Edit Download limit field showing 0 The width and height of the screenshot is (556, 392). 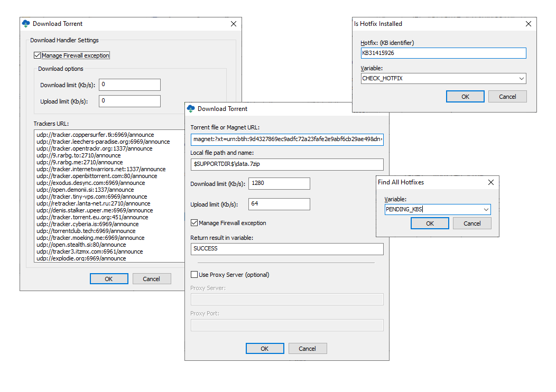point(129,85)
